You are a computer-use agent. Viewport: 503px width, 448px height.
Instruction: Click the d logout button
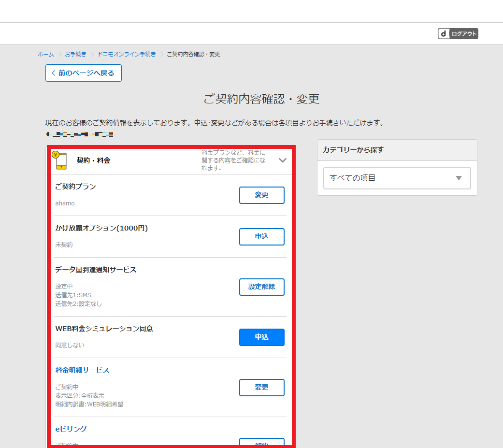click(458, 34)
